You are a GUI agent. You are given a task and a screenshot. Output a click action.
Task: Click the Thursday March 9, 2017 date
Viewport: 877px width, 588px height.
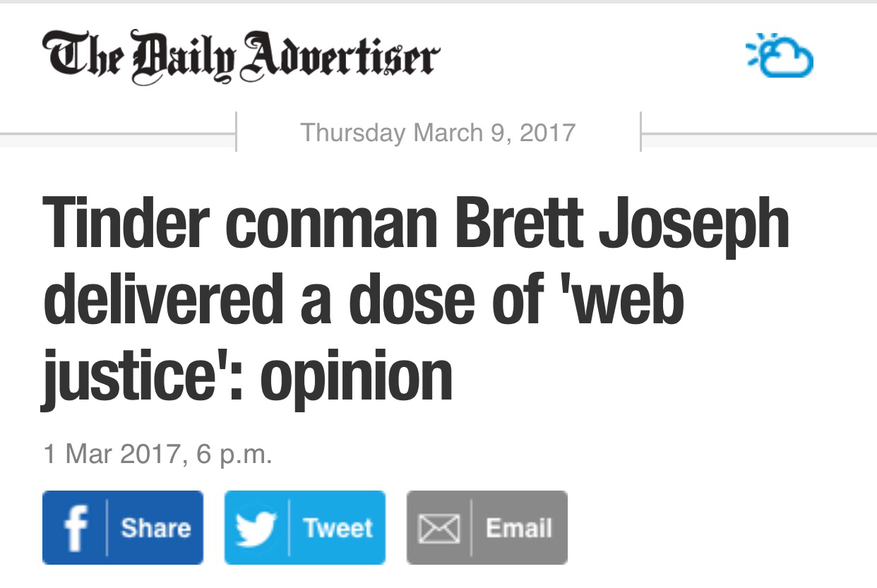(438, 132)
